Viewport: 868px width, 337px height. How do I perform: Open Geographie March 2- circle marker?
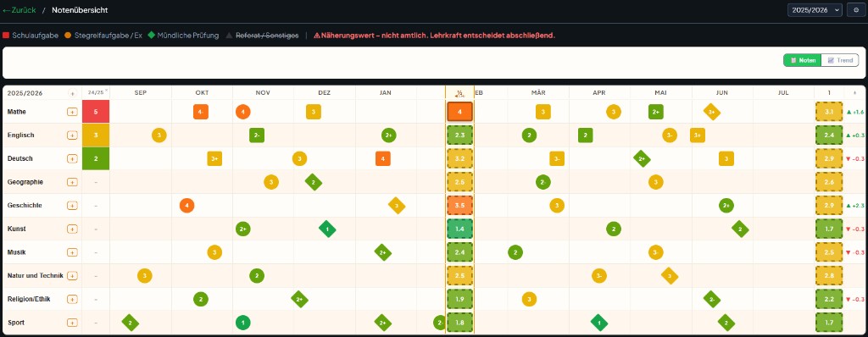click(x=543, y=182)
